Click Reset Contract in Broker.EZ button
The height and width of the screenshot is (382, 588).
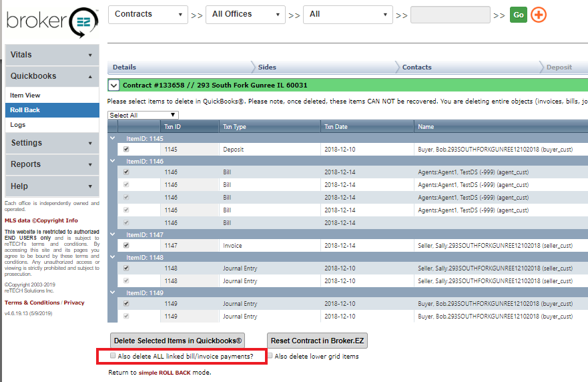(x=317, y=341)
